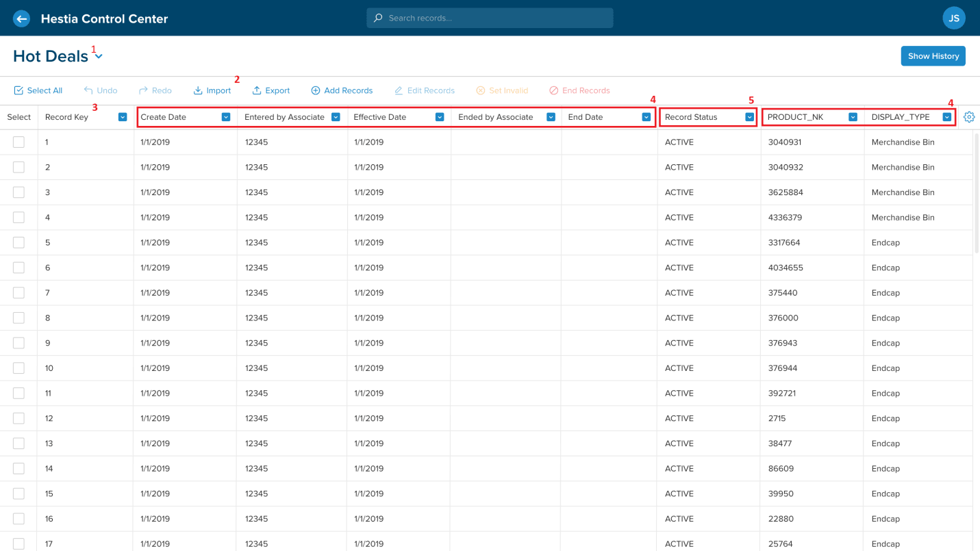Click the Select All icon
Image resolution: width=980 pixels, height=551 pixels.
[x=18, y=90]
